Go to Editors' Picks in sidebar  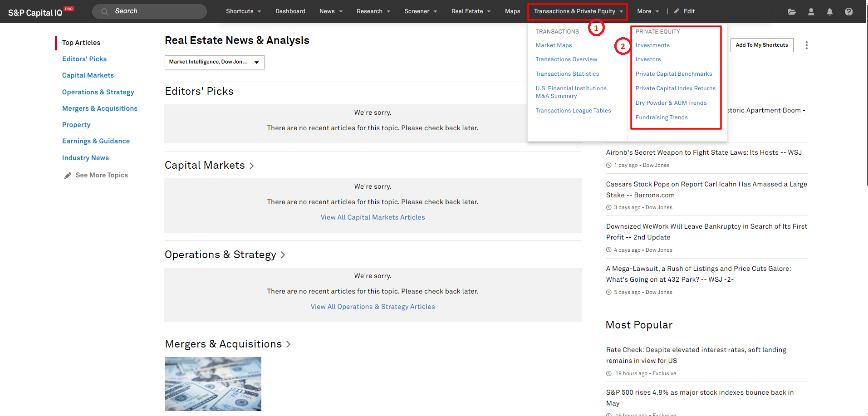tap(84, 59)
